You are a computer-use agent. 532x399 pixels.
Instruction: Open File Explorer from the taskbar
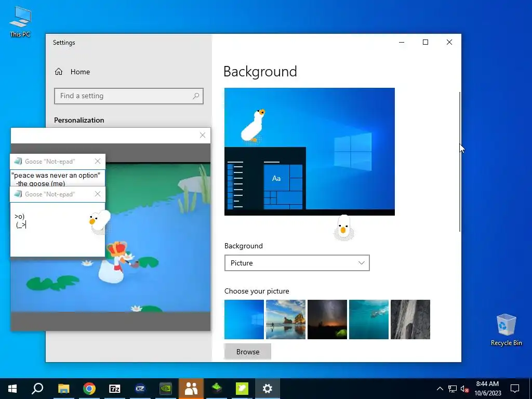(x=63, y=389)
